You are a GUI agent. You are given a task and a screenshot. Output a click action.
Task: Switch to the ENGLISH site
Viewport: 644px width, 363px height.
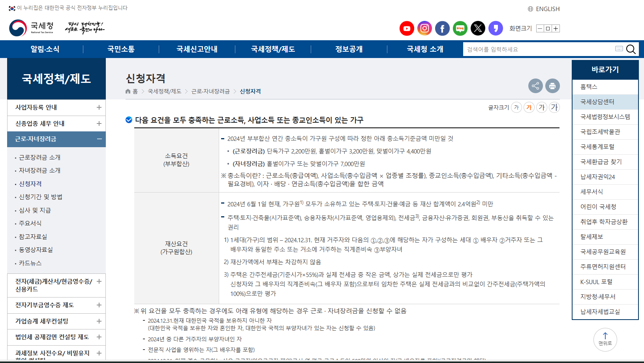(x=548, y=9)
